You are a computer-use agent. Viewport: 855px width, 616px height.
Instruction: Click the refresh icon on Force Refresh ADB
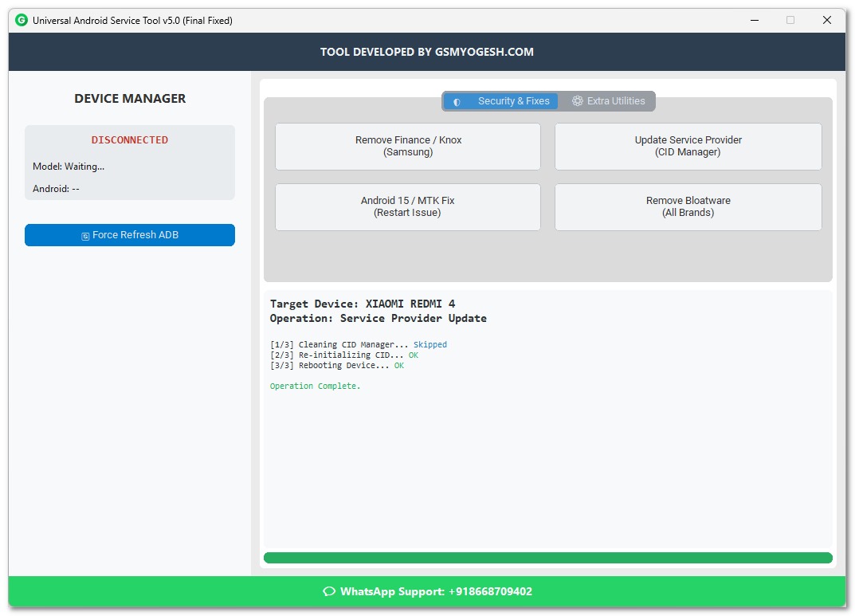coord(85,236)
